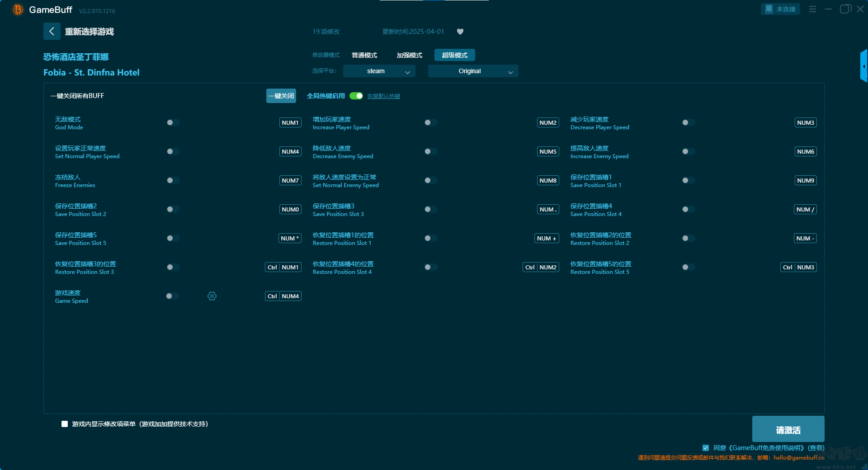
Task: Select the 超级模式 tab
Action: point(454,55)
